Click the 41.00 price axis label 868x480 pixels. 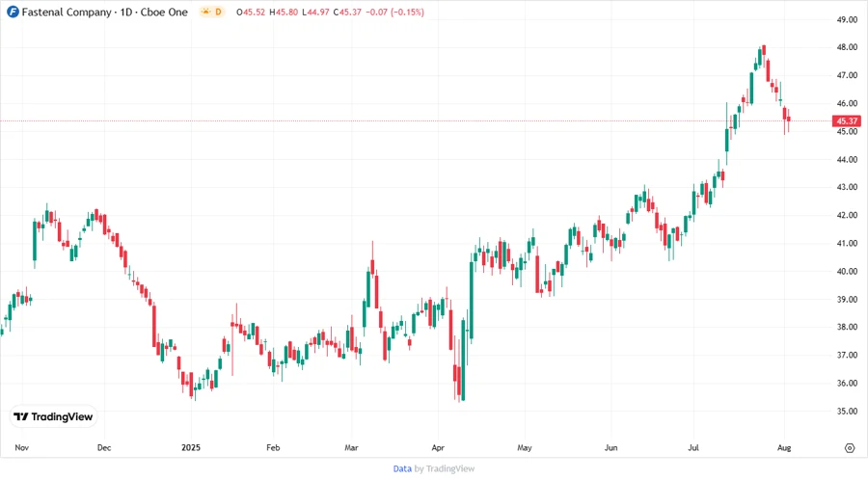click(847, 243)
